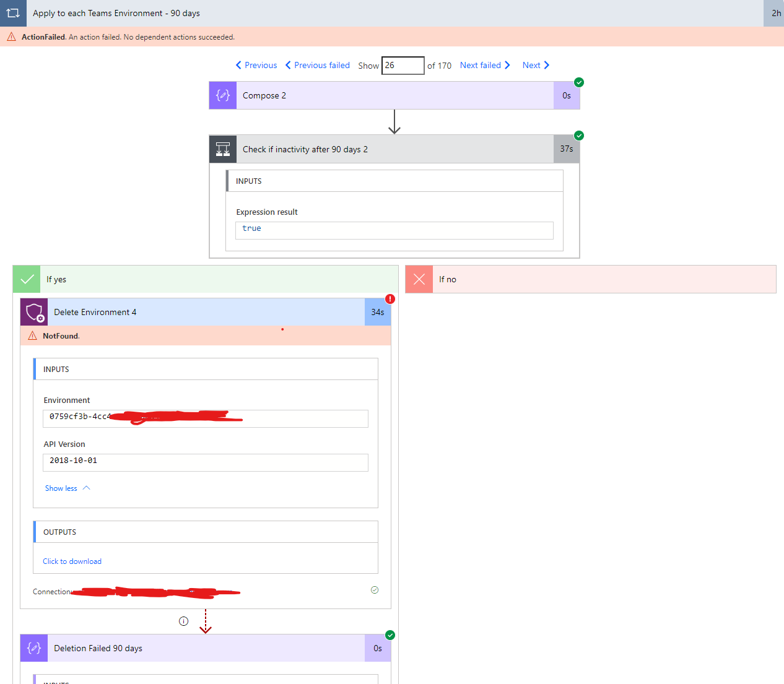This screenshot has width=784, height=684.
Task: Click the green success checkmark on Compose 2
Action: [x=578, y=82]
